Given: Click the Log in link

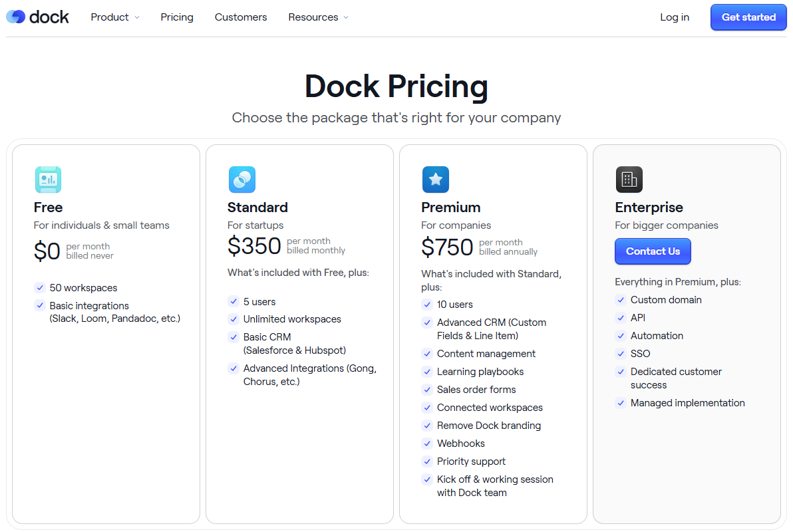Looking at the screenshot, I should pos(675,17).
